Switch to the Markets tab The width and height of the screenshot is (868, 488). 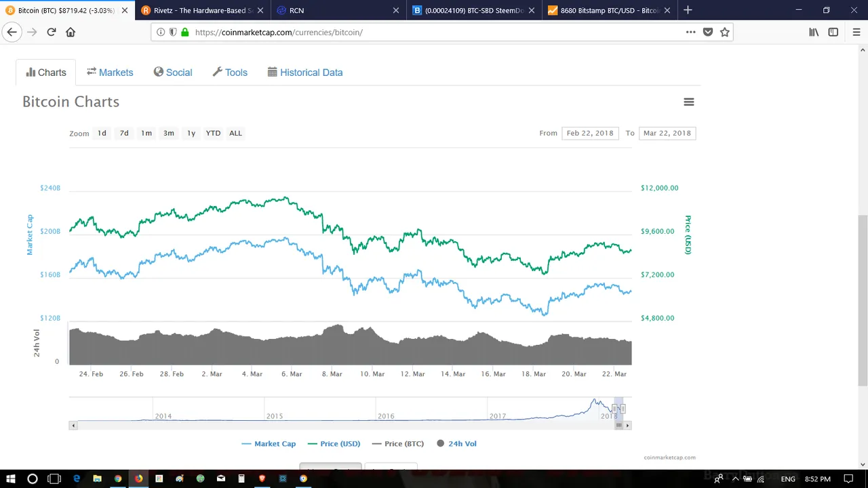tap(110, 73)
